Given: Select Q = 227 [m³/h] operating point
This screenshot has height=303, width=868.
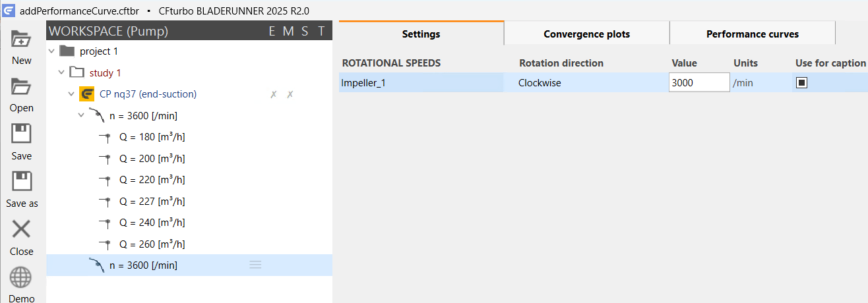Looking at the screenshot, I should 152,201.
